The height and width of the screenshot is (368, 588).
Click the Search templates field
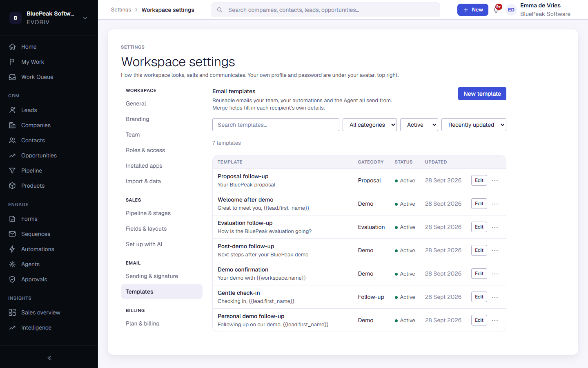click(x=276, y=125)
